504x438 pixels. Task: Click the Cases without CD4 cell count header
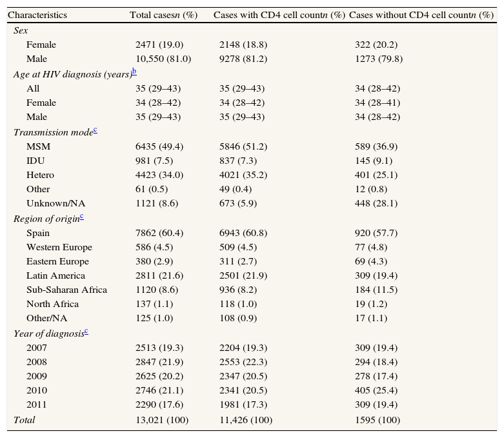coord(421,15)
